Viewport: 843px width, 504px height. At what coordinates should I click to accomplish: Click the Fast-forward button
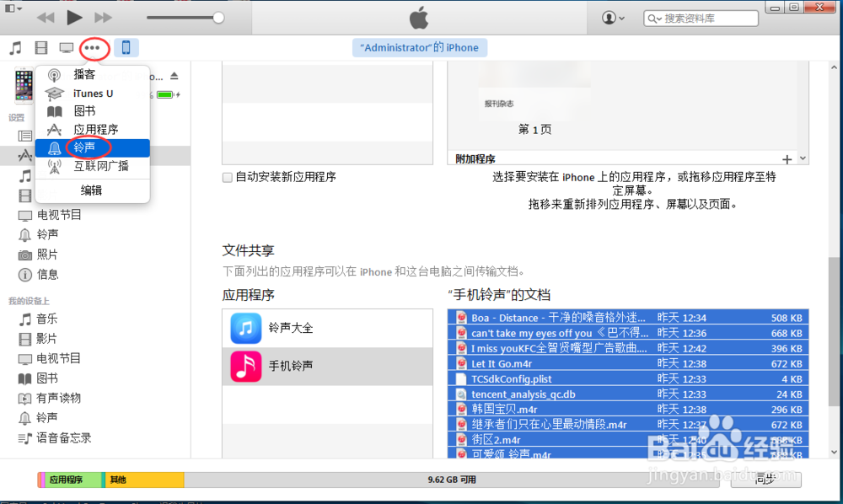click(103, 18)
